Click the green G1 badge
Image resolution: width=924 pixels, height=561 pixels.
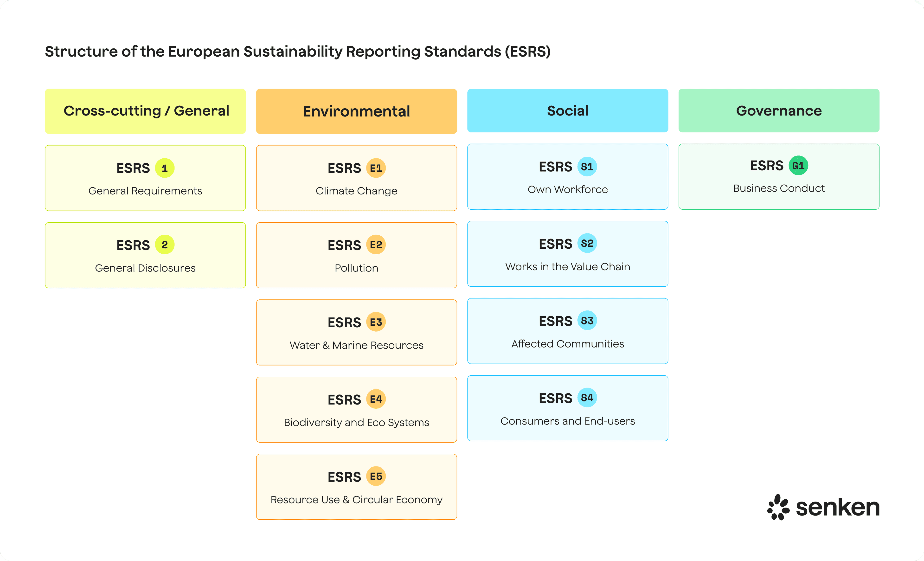pyautogui.click(x=798, y=165)
